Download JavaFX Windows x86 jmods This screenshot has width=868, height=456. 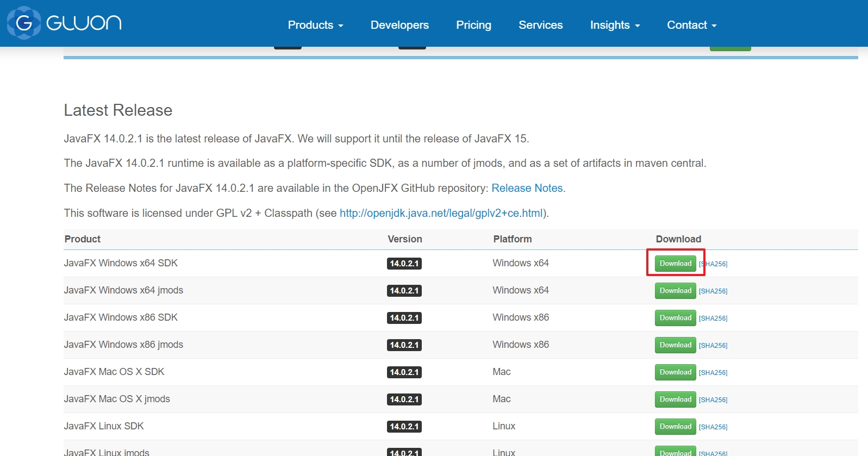(x=675, y=345)
